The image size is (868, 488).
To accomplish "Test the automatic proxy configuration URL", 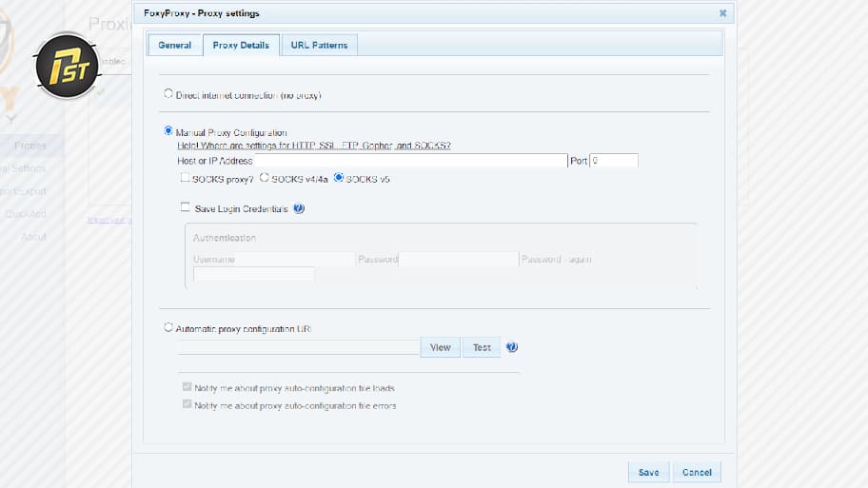I will tap(482, 347).
